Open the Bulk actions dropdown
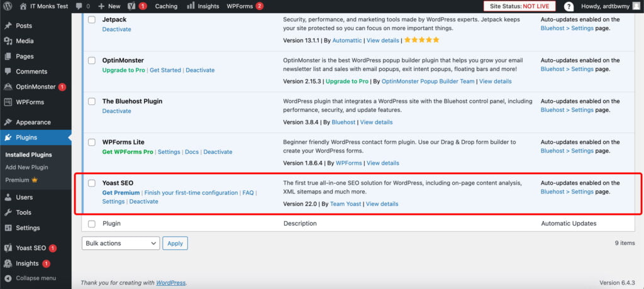 (121, 243)
